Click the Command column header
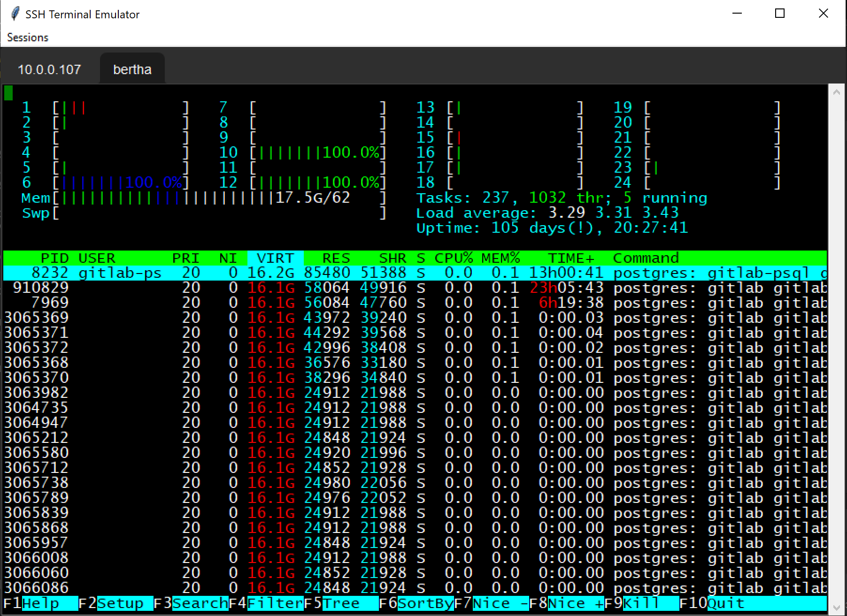847x616 pixels. [x=646, y=258]
